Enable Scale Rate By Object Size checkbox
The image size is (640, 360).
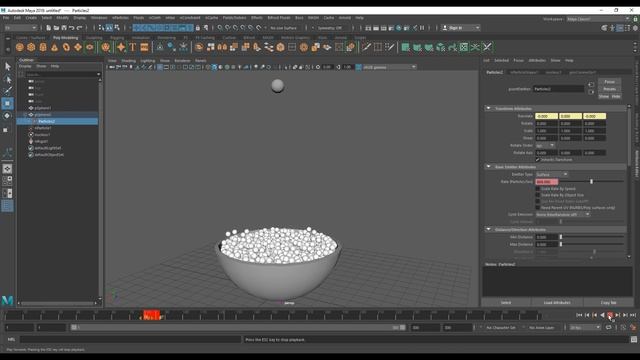pyautogui.click(x=538, y=195)
